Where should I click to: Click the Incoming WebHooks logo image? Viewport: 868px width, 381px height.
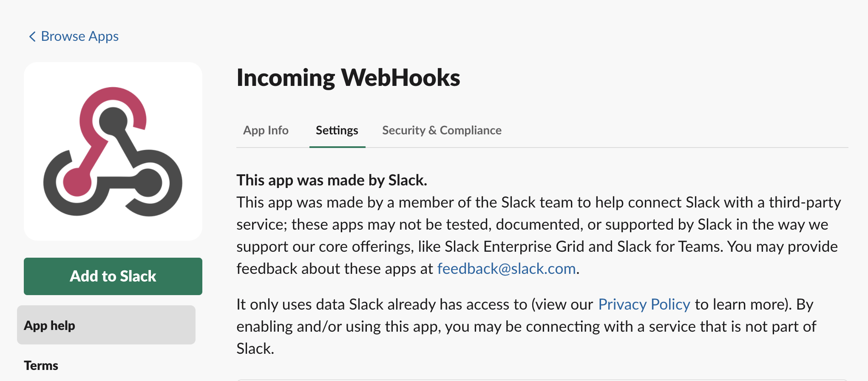tap(113, 151)
